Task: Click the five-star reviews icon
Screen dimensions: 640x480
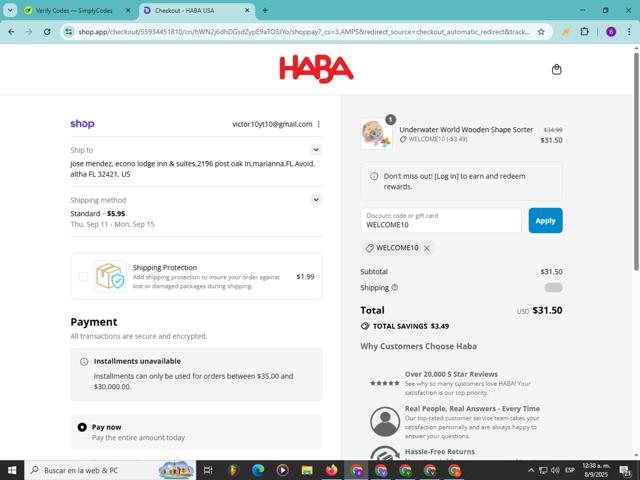Action: point(384,383)
